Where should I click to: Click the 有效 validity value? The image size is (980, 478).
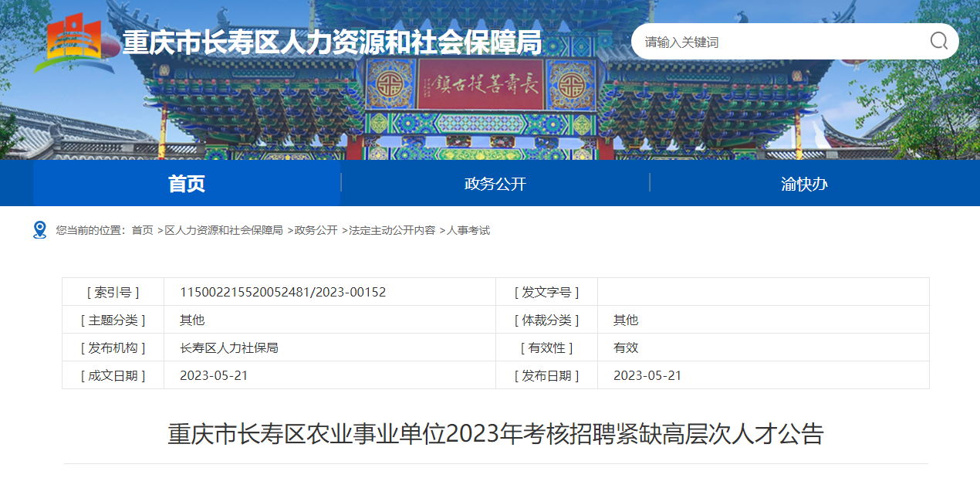[x=626, y=347]
